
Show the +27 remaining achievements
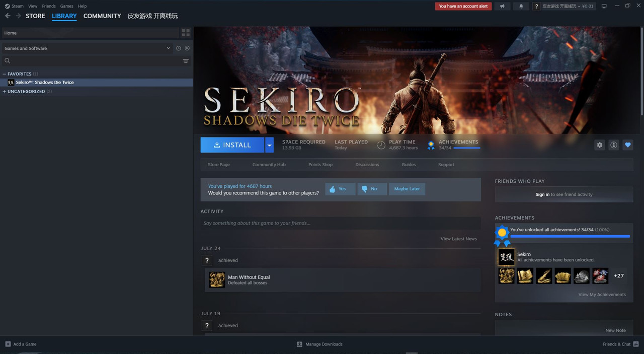tap(619, 276)
